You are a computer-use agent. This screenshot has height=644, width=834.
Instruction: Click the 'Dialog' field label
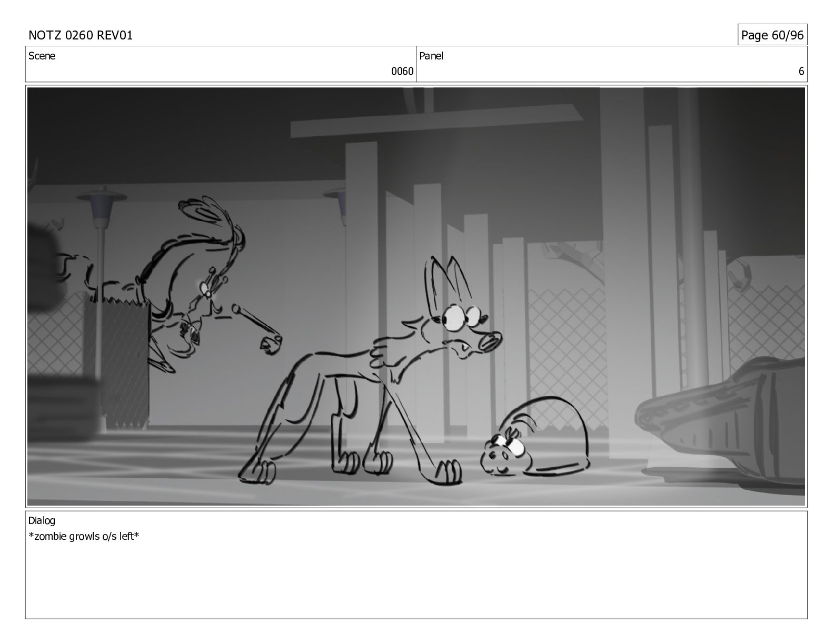point(42,521)
